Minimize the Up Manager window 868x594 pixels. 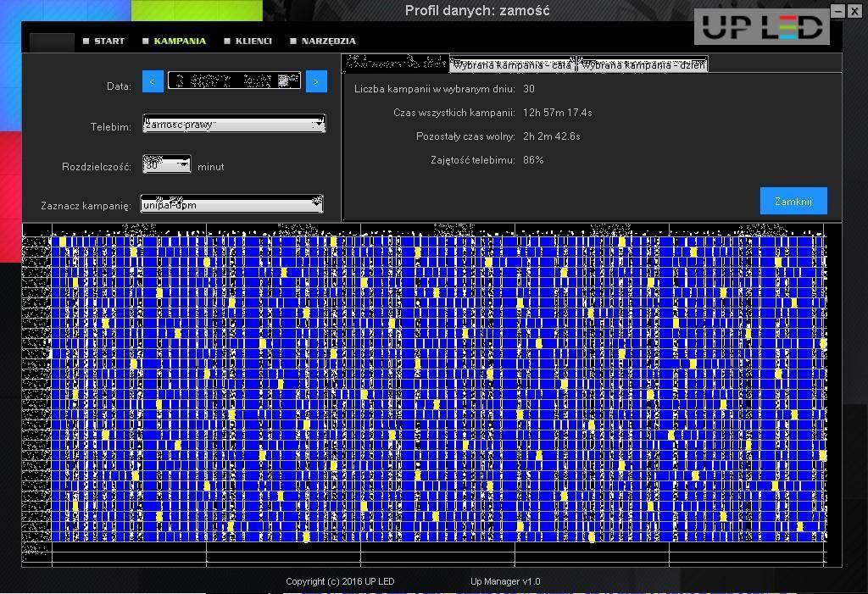pos(838,10)
